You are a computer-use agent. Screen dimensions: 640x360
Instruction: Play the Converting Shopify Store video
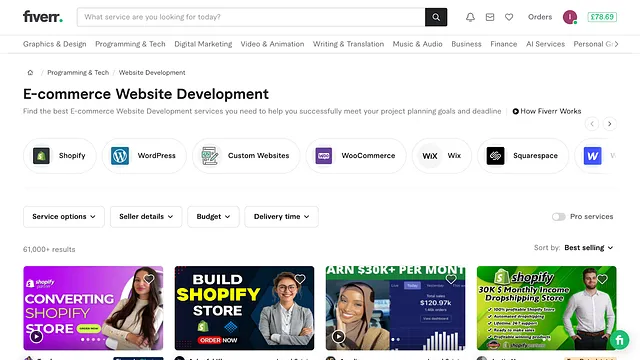coord(36,337)
